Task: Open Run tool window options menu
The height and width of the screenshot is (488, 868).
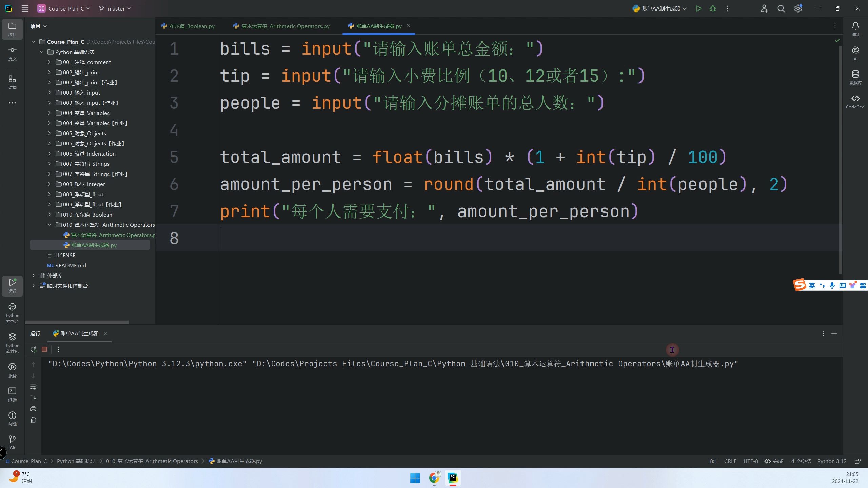Action: click(823, 333)
